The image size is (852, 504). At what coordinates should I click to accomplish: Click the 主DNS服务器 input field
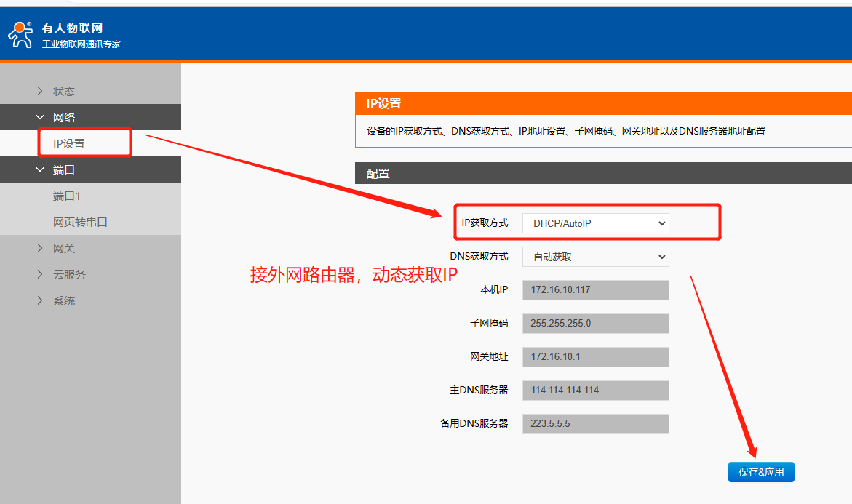[595, 391]
